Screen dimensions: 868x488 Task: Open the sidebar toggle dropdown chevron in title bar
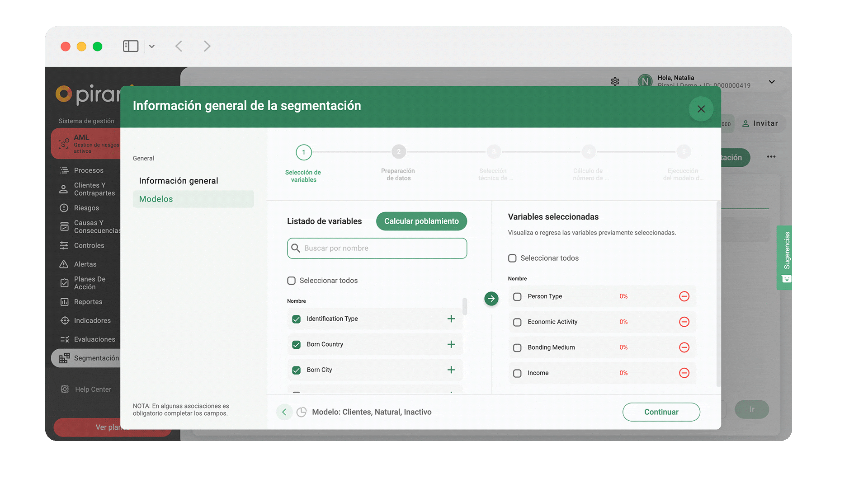[152, 46]
